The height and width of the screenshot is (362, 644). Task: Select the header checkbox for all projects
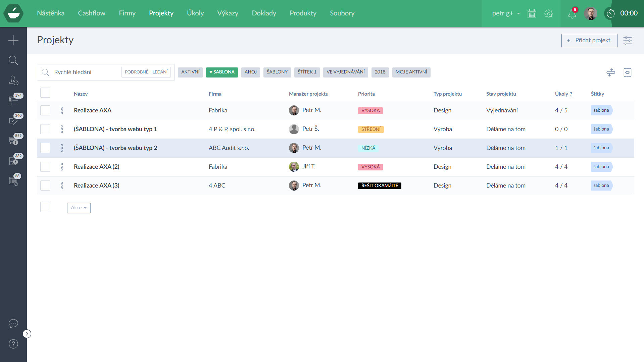pos(45,93)
